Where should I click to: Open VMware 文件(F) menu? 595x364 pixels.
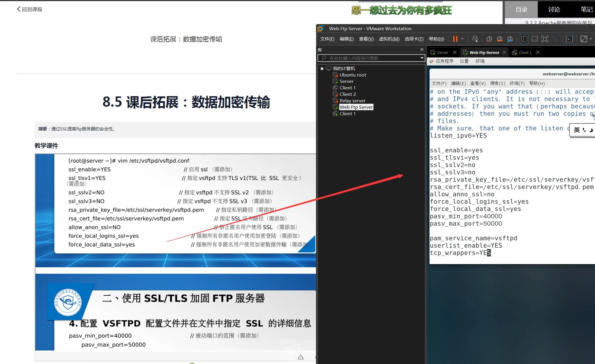point(327,39)
